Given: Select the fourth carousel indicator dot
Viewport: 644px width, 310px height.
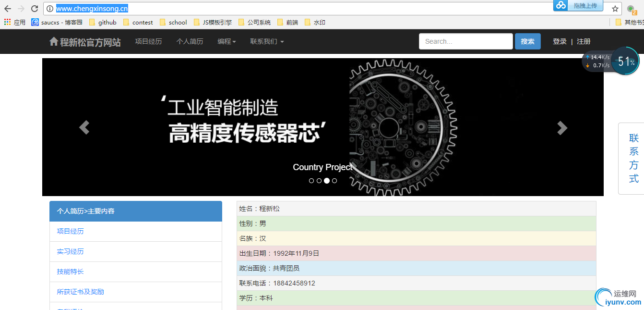Looking at the screenshot, I should point(334,181).
